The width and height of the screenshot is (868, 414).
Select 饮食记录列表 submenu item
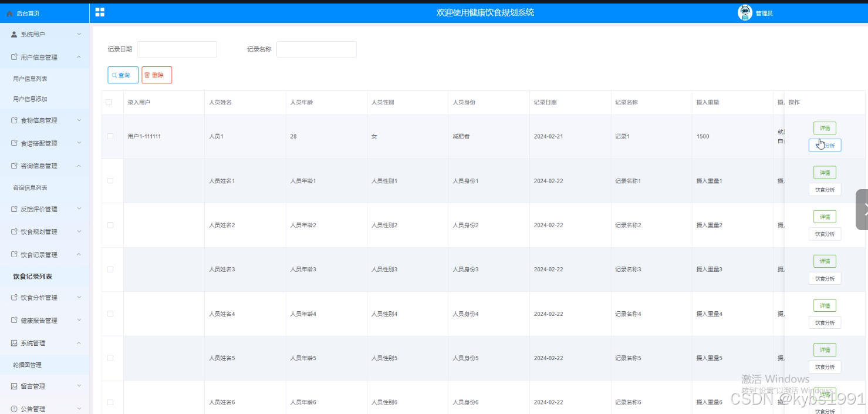click(45, 277)
